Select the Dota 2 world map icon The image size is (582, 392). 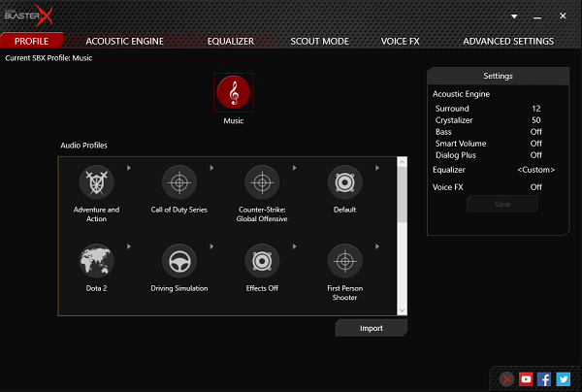(96, 261)
